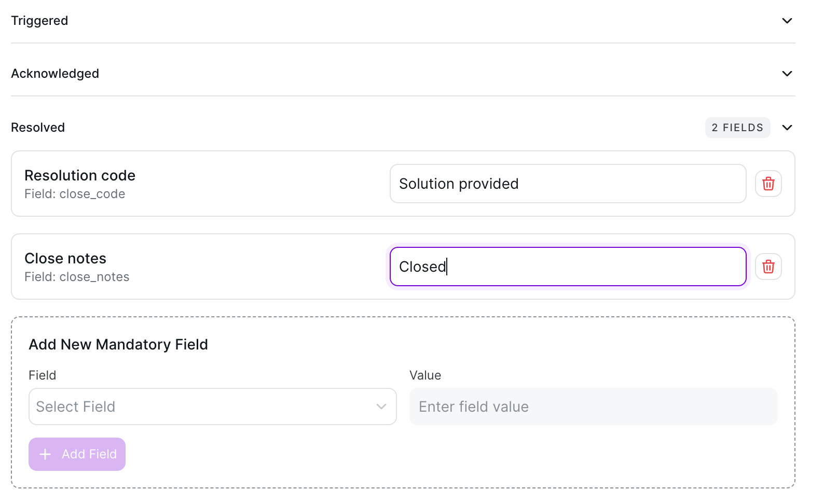The image size is (824, 504).
Task: Click the Enter field value box
Action: 593,407
